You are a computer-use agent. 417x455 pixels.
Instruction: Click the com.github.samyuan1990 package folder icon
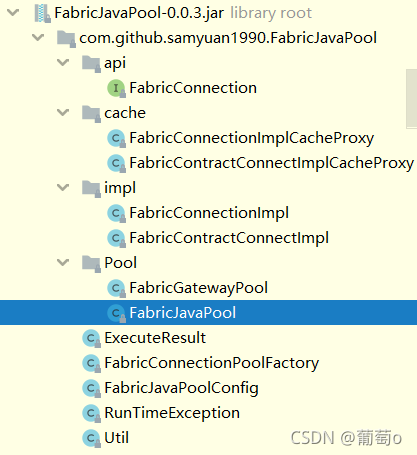coord(66,38)
